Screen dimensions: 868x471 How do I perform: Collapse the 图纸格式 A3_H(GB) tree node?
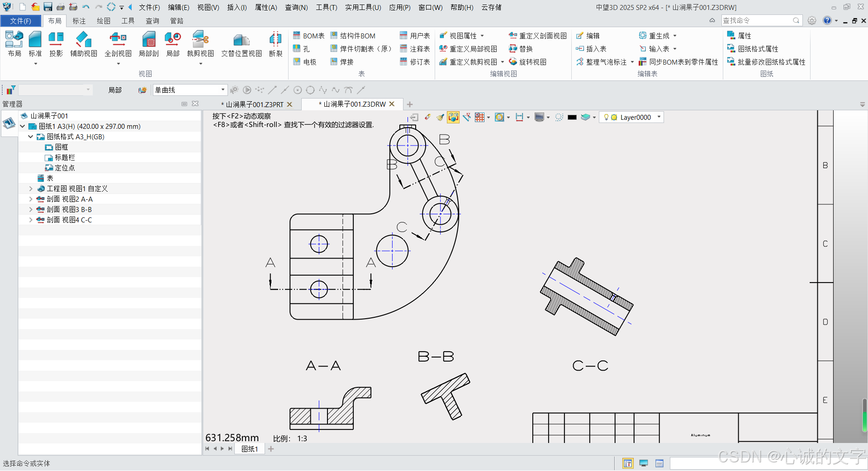click(x=31, y=137)
